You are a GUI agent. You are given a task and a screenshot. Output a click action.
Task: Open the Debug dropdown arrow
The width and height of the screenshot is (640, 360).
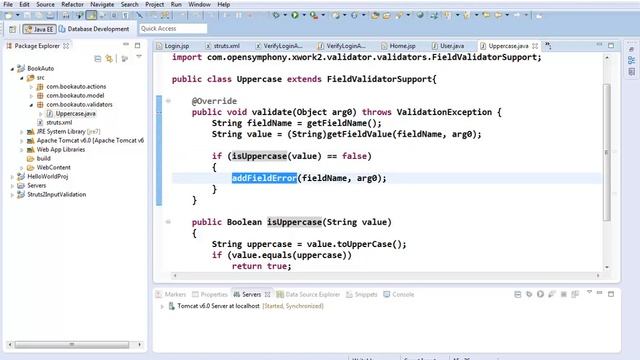coord(285,16)
